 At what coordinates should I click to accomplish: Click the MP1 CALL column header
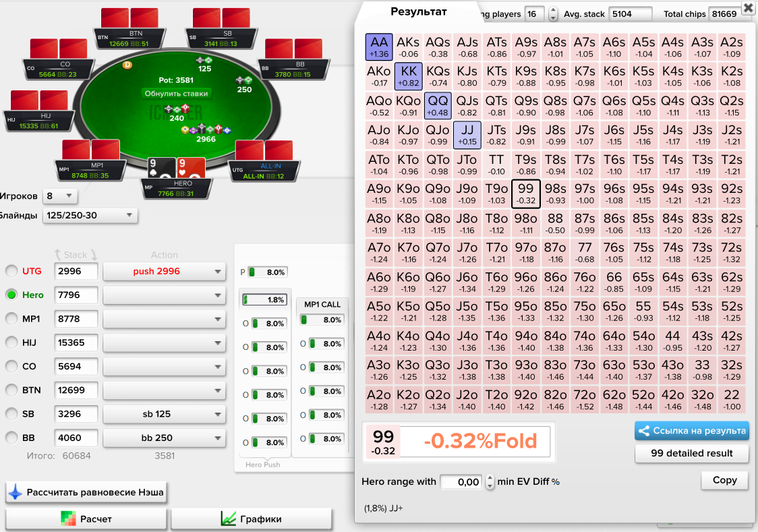coord(322,304)
